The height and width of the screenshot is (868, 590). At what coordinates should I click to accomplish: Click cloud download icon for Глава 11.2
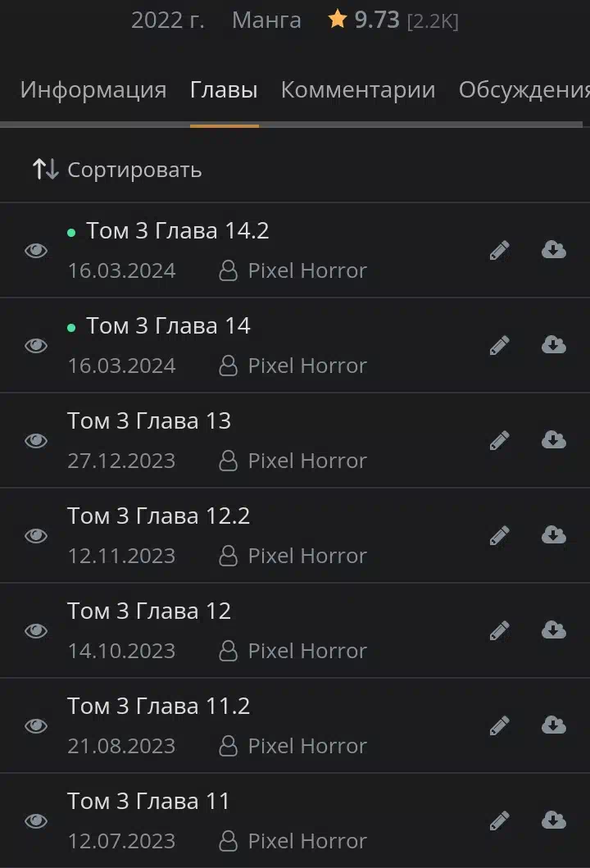[x=553, y=725]
